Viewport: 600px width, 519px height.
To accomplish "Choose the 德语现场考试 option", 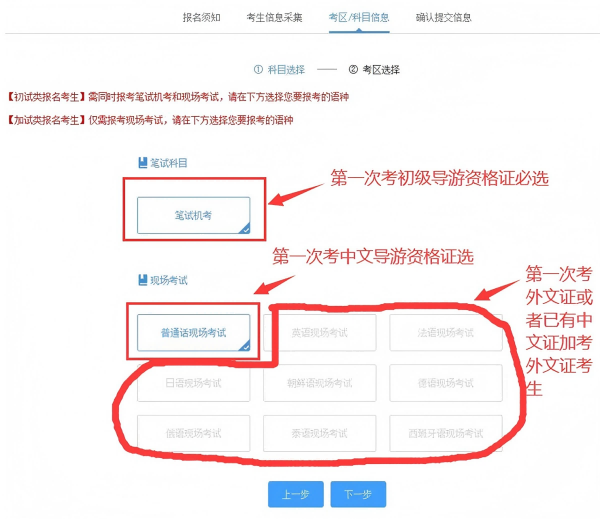I will [x=446, y=383].
